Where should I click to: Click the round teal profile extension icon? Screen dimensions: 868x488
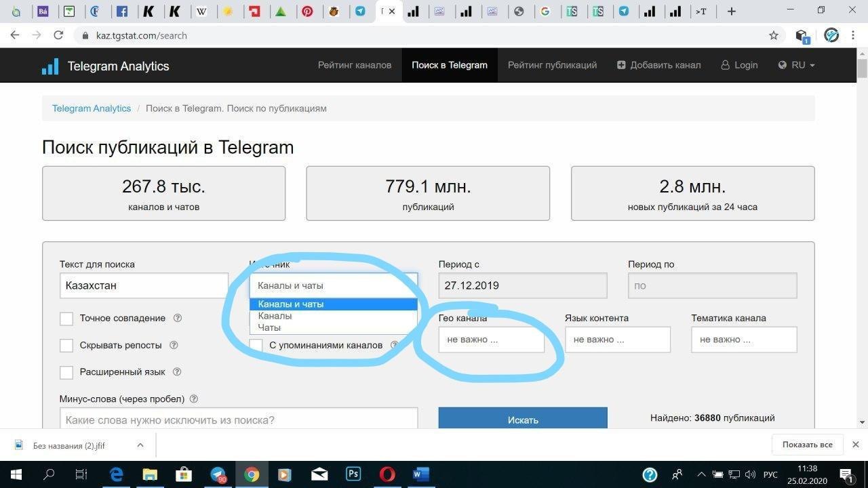click(831, 35)
